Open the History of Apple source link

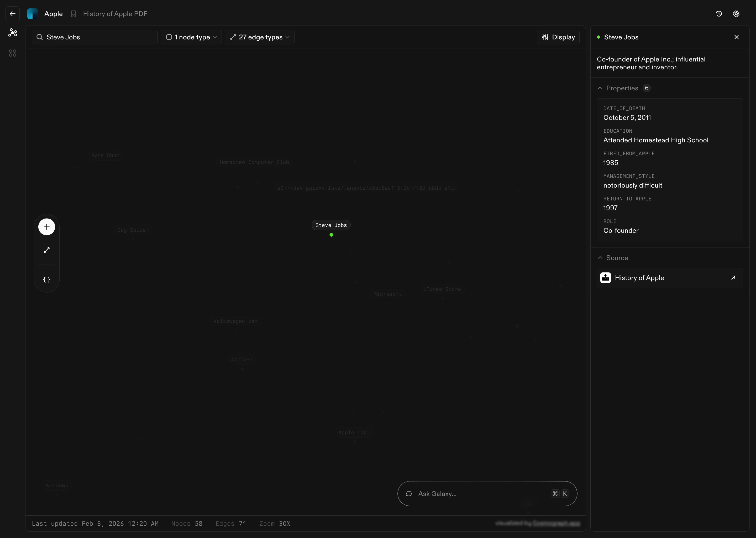click(670, 278)
